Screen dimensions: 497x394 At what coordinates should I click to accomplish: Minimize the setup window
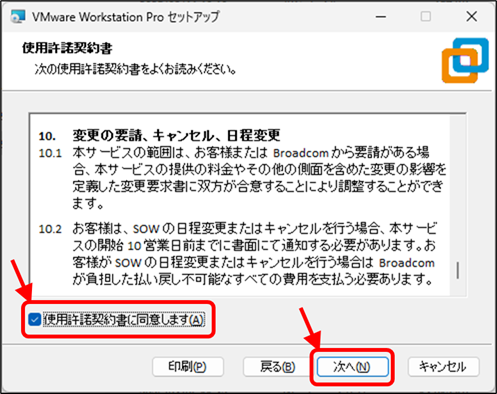(x=381, y=16)
